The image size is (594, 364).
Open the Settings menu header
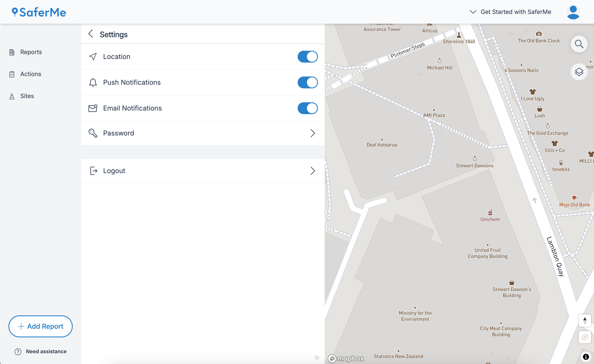tap(114, 34)
